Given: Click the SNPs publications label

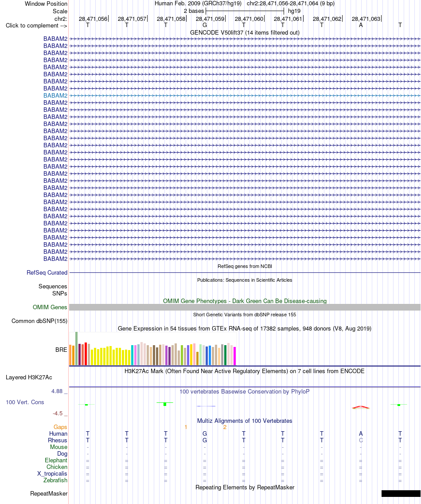Looking at the screenshot, I should (x=60, y=293).
